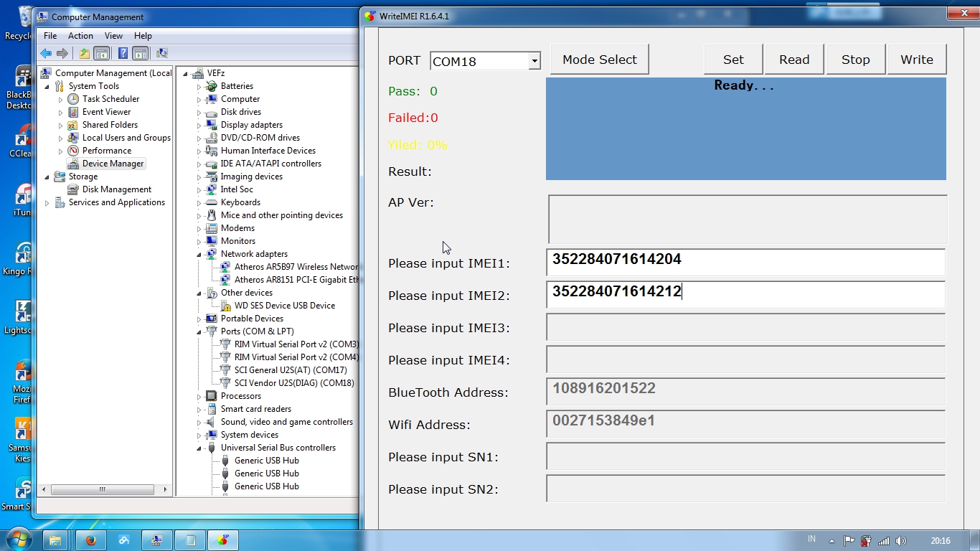Select SCI General U2S(AT) (COM17) device
This screenshot has width=980, height=551.
click(x=291, y=370)
